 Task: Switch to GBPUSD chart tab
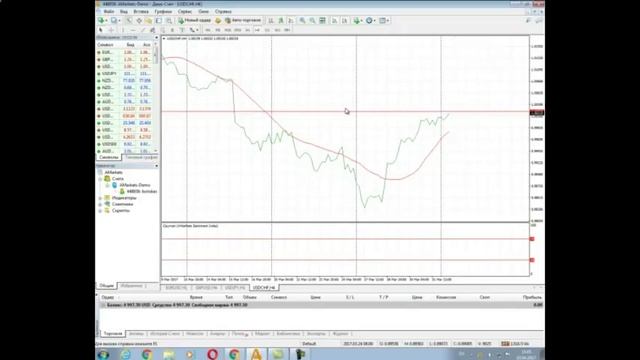point(206,288)
